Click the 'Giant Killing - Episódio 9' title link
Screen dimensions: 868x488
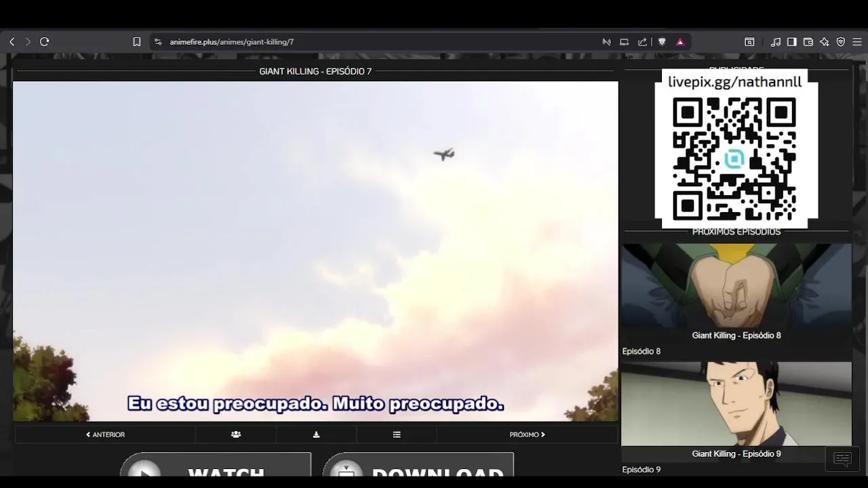pyautogui.click(x=736, y=454)
